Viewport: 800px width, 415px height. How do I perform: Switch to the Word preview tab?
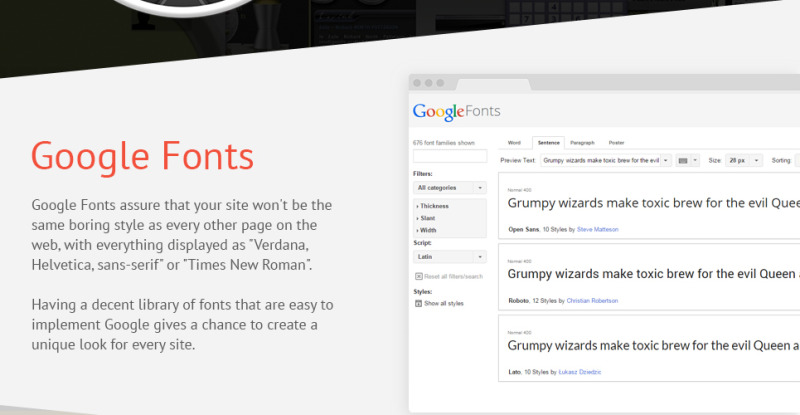point(514,143)
